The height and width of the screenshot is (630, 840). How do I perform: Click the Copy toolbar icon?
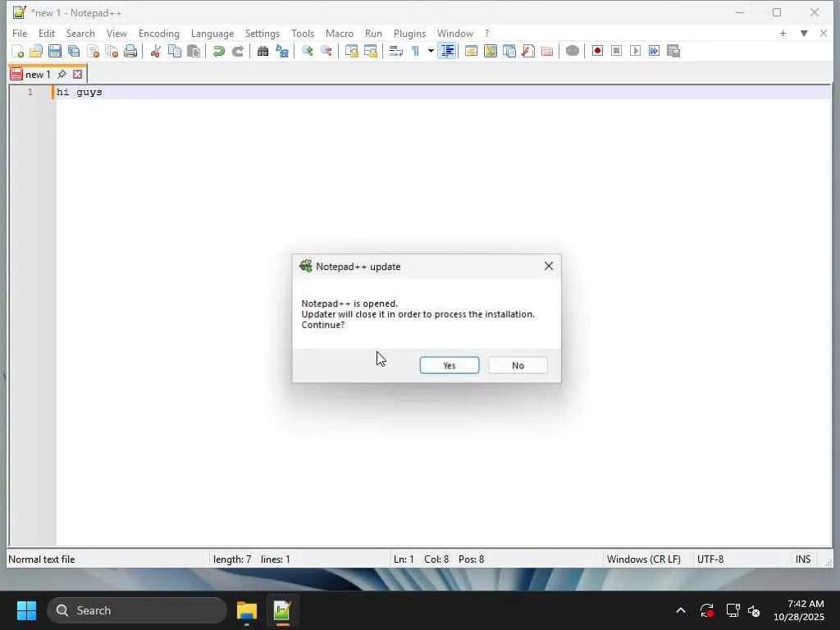pyautogui.click(x=175, y=51)
